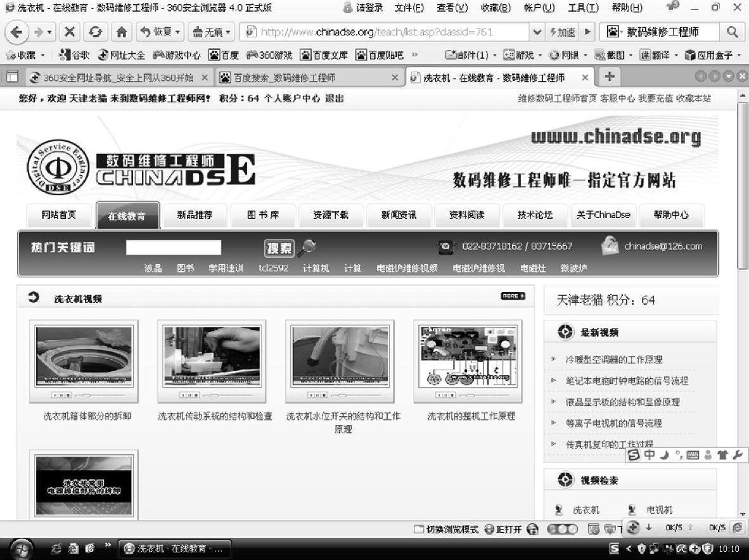Screen dimensions: 749x560
Task: Click the taskbar clock 10:10
Action: point(729,549)
